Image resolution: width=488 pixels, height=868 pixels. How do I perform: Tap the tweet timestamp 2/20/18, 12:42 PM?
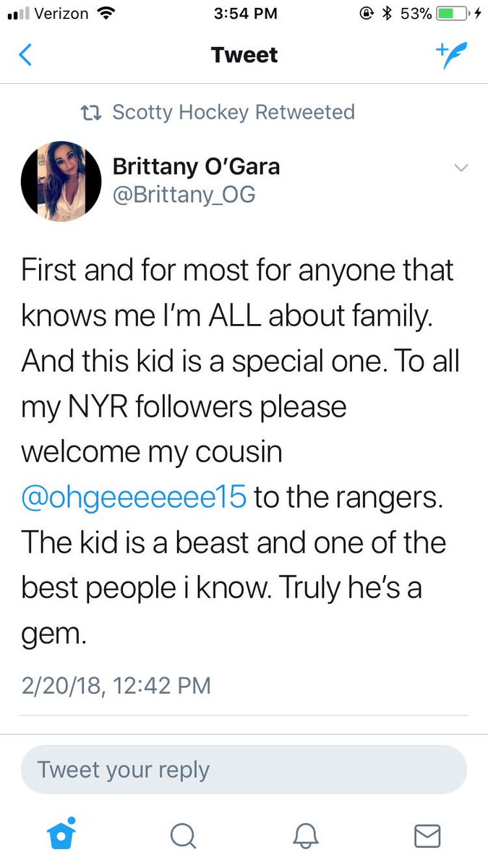[x=116, y=684]
